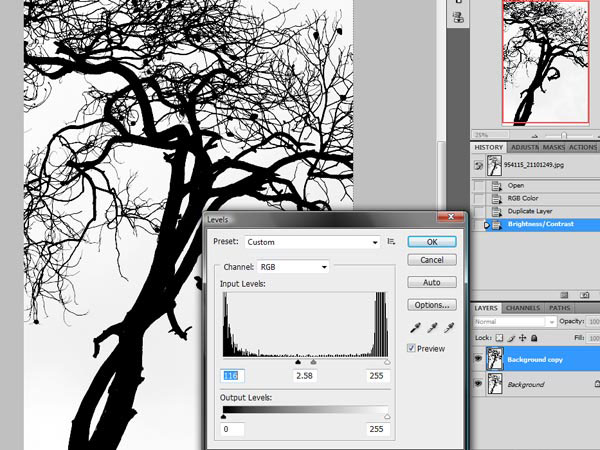The image size is (600, 450).
Task: Click the lock position move icon
Action: (x=522, y=338)
